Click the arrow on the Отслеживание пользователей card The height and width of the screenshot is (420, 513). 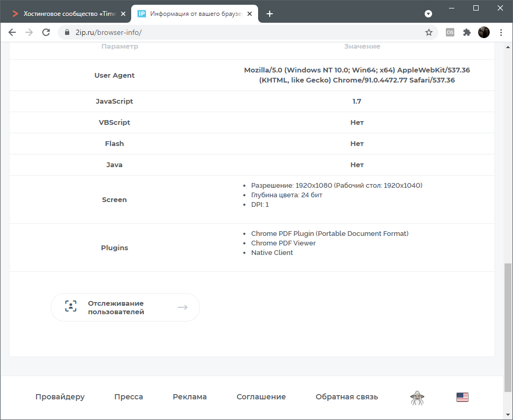click(182, 307)
